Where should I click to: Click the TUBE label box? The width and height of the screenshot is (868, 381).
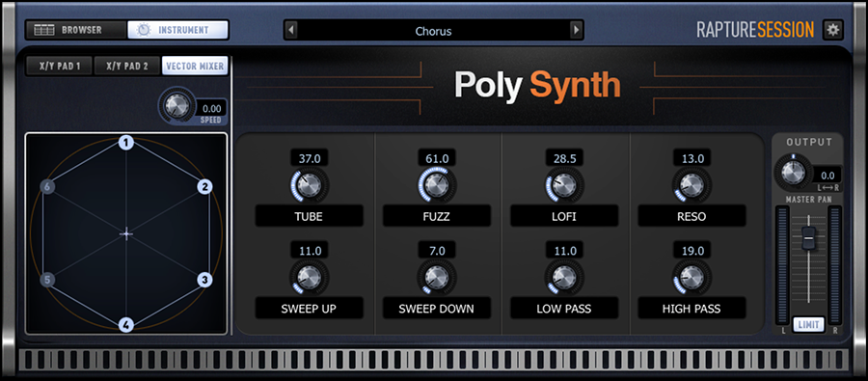[310, 216]
